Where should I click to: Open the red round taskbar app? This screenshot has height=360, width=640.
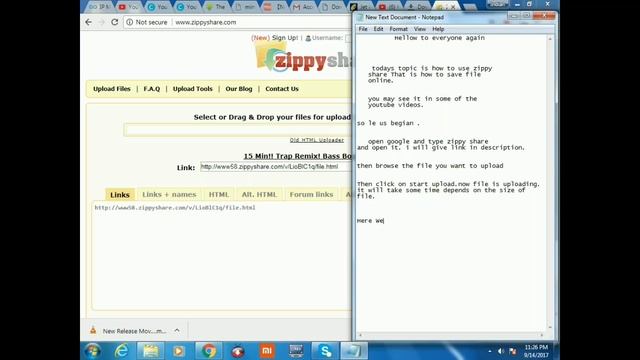[x=238, y=351]
